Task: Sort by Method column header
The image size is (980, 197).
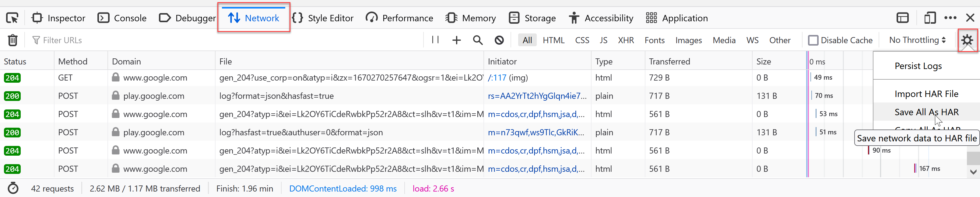Action: [x=81, y=61]
